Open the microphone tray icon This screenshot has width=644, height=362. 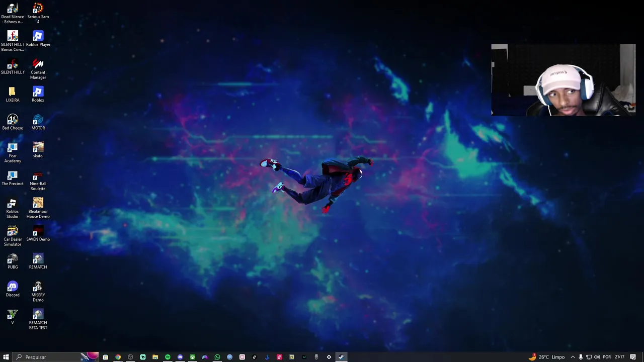click(581, 357)
